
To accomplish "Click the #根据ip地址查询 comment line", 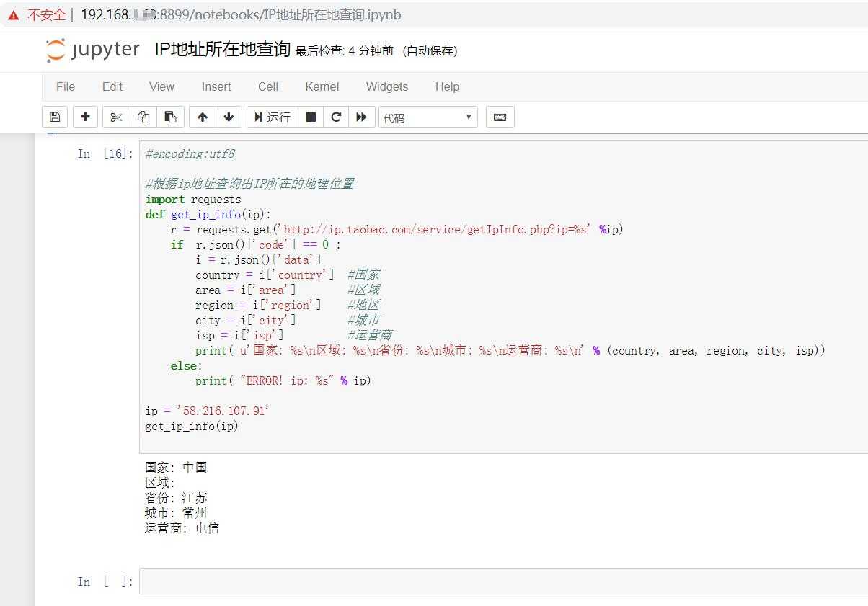I will tap(249, 184).
